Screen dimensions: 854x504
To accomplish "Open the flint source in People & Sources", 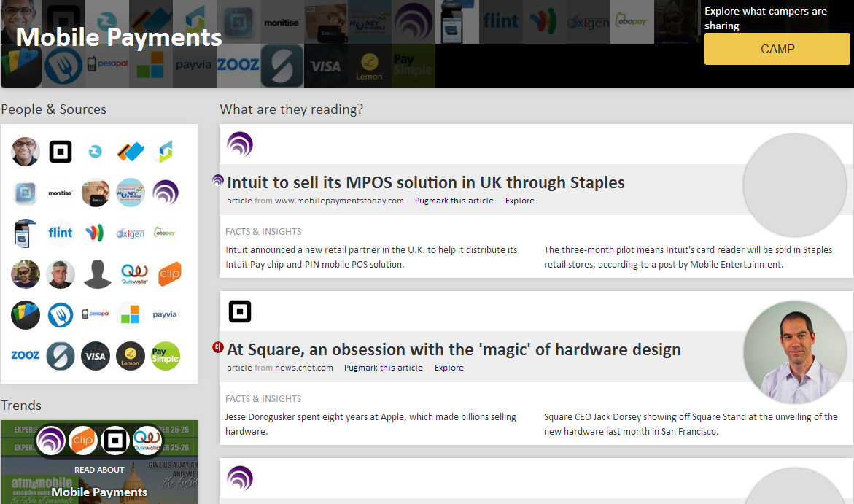I will [x=60, y=233].
